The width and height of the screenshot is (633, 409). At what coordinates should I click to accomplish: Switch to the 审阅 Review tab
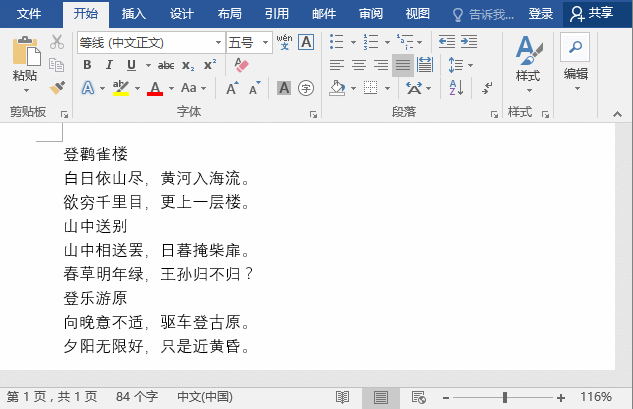click(x=371, y=14)
